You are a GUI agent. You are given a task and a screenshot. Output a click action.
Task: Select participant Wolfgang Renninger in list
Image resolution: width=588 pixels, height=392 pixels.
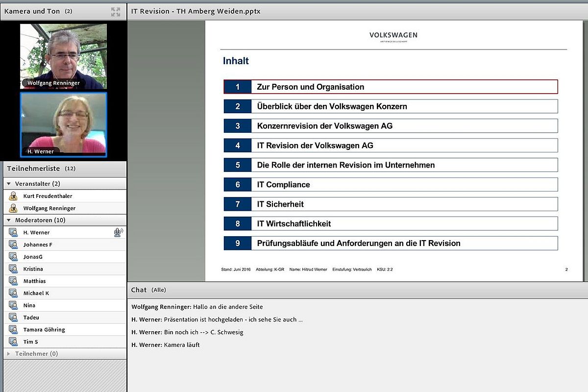[x=65, y=208]
